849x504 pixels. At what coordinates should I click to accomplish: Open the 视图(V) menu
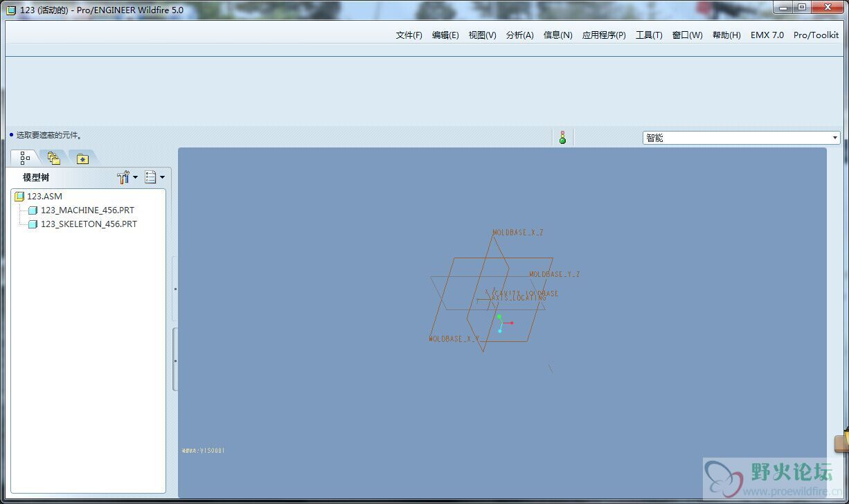point(482,35)
